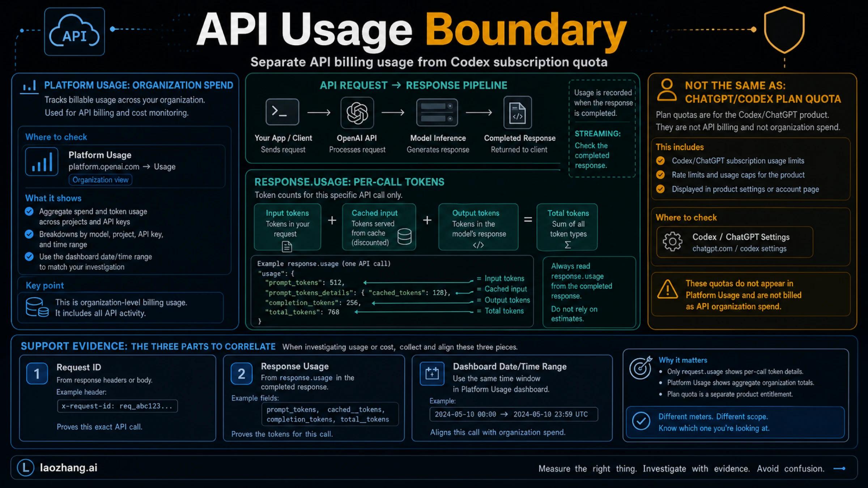Click the blue arrow at footer right end
Screen dimensions: 868x488
839,468
